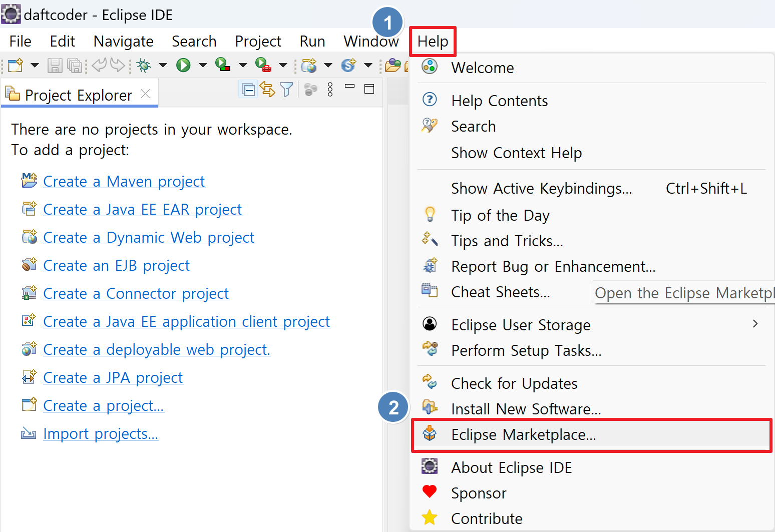The height and width of the screenshot is (532, 775).
Task: Click Create a Java EE application client project
Action: coord(187,321)
